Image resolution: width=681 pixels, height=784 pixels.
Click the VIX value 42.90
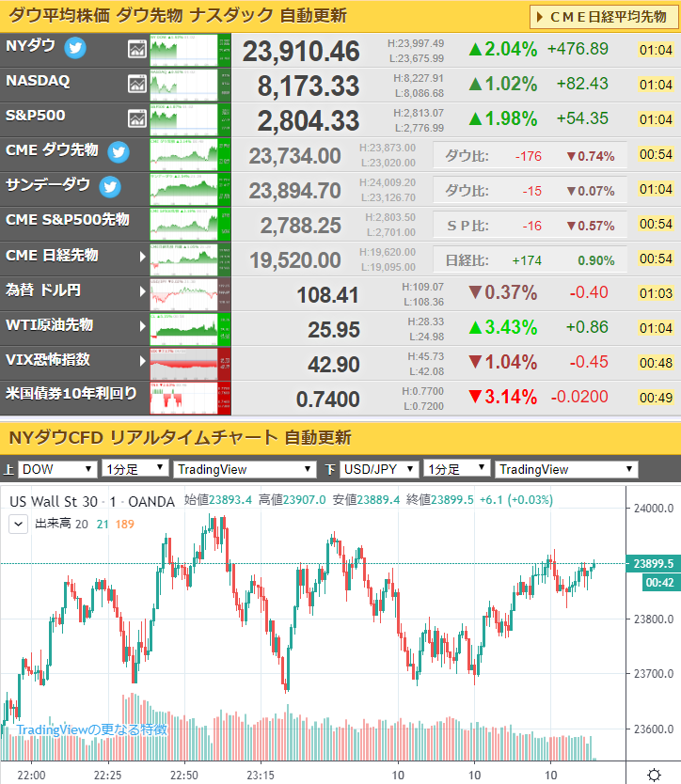pos(334,365)
